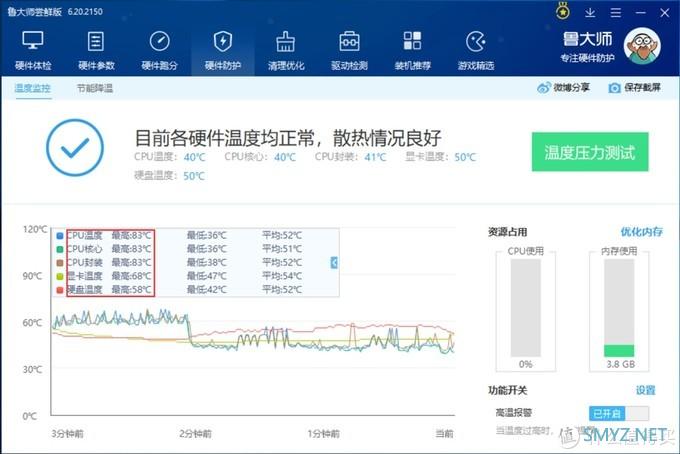The image size is (680, 454).
Task: Open the 装机推荐 software recommendations section
Action: (x=412, y=50)
